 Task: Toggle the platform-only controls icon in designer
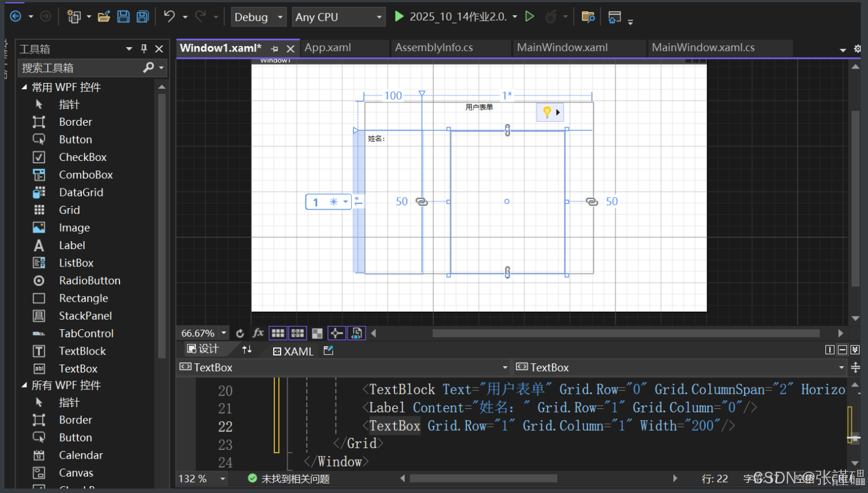[x=356, y=333]
